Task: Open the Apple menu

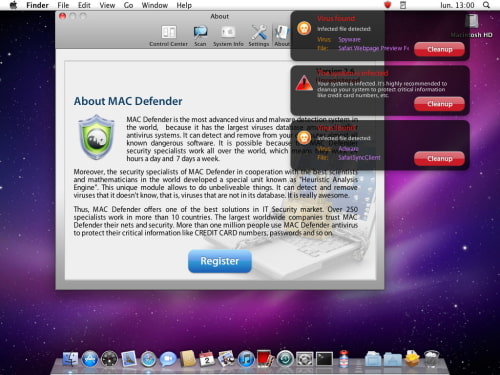Action: tap(13, 5)
